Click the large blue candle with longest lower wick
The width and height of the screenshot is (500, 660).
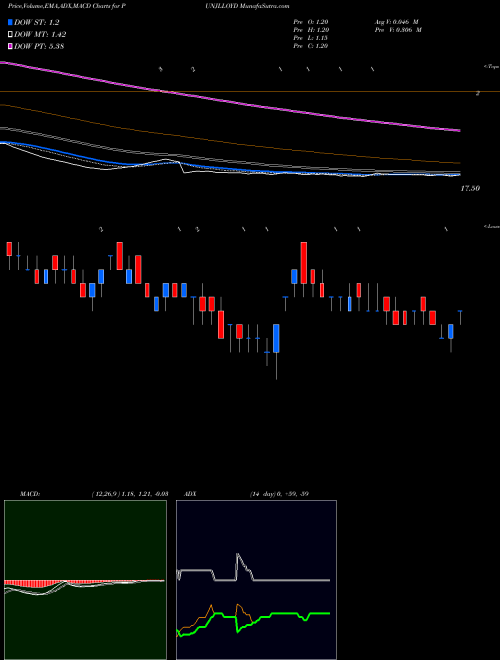coord(276,338)
